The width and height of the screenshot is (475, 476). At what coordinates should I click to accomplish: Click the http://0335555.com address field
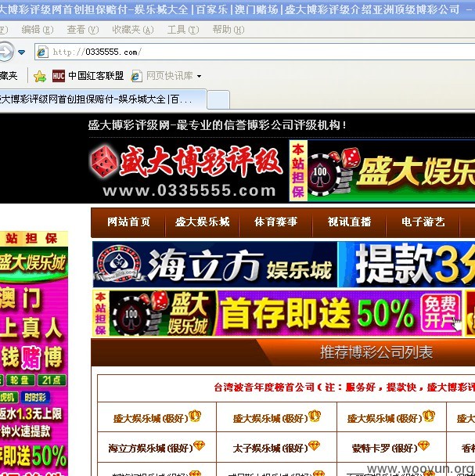click(255, 52)
